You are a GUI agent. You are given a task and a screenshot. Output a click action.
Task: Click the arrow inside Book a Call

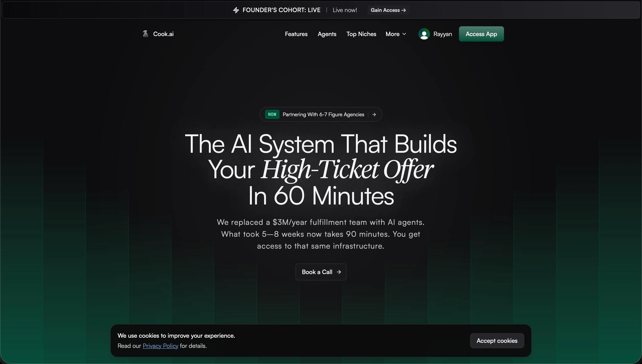point(339,272)
